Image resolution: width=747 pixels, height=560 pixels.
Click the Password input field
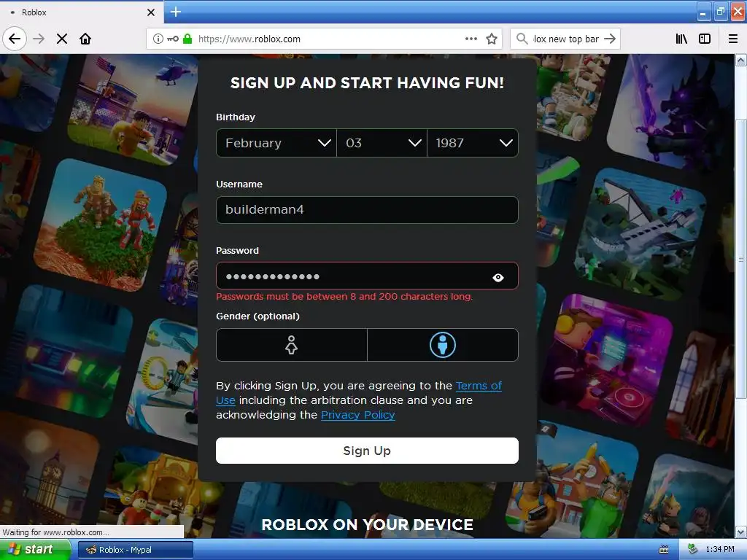click(367, 276)
